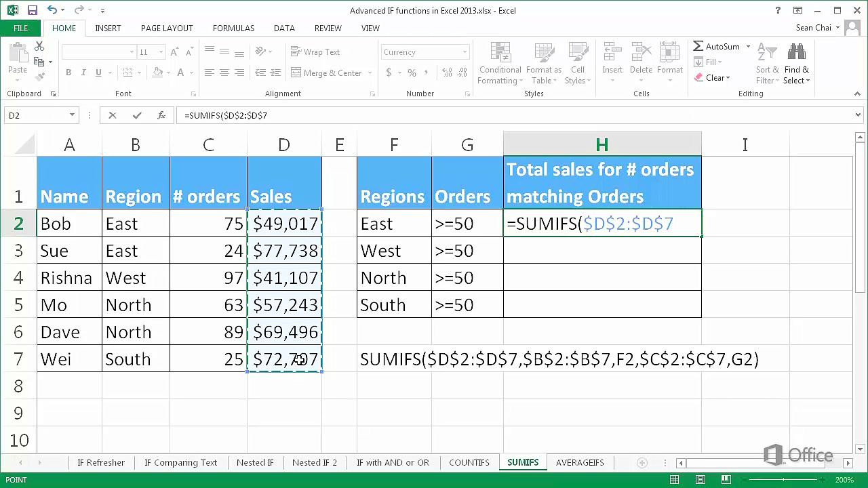
Task: Open the Cell Styles gallery
Action: (x=577, y=64)
